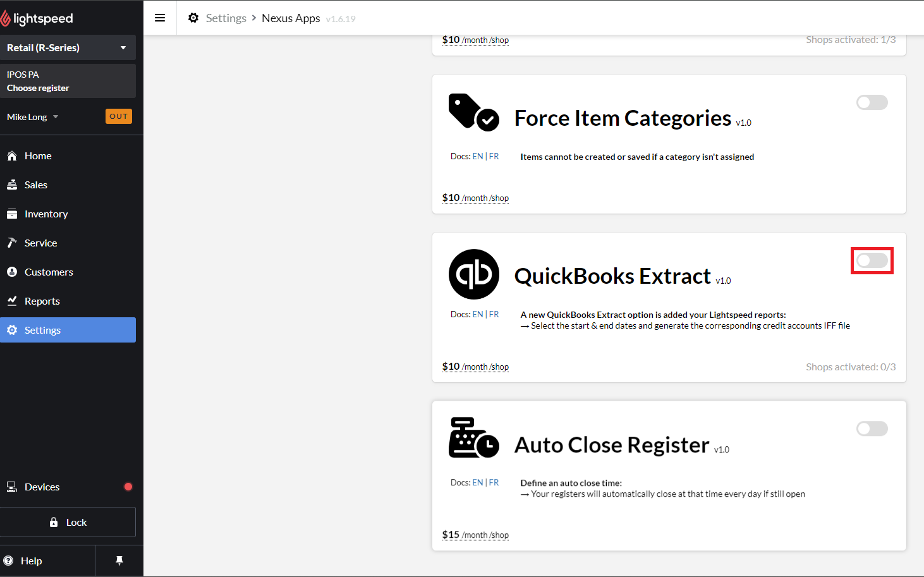Screen dimensions: 924x577
Task: Click the Devices monitor icon
Action: tap(11, 487)
